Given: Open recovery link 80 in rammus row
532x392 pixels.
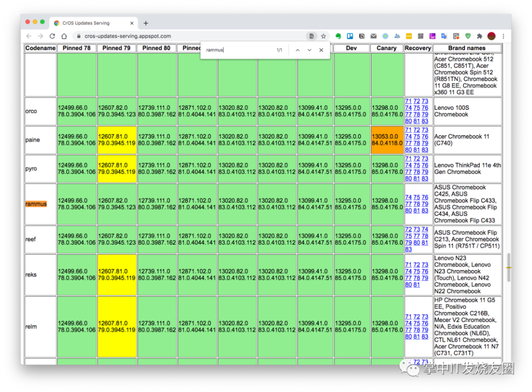Looking at the screenshot, I should click(x=408, y=211).
